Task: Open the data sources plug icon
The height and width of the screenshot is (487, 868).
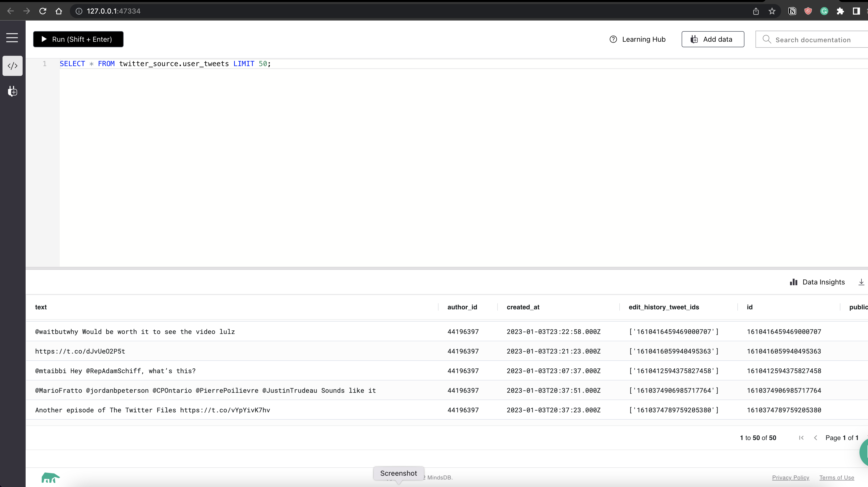Action: pos(13,91)
